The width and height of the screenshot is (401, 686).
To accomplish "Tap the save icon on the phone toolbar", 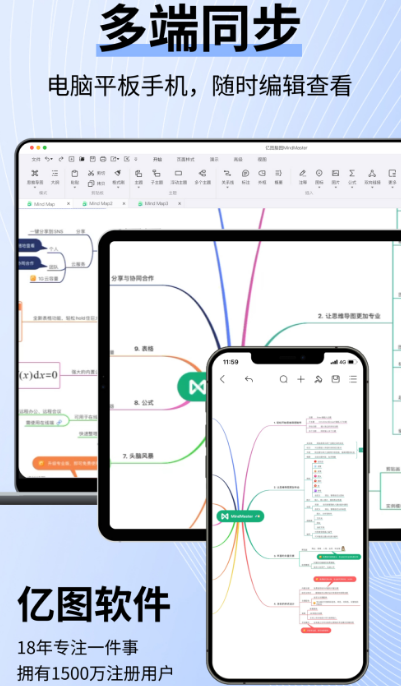I will pyautogui.click(x=335, y=379).
